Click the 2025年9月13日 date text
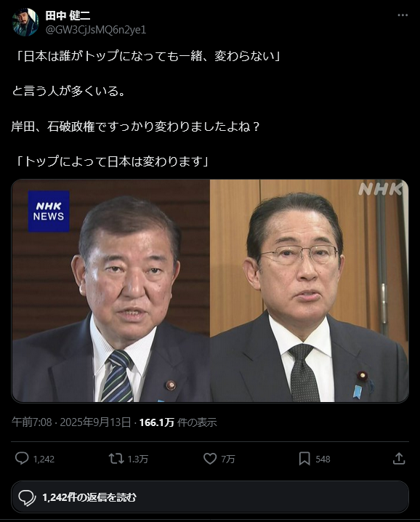This screenshot has height=522, width=420. [x=95, y=422]
